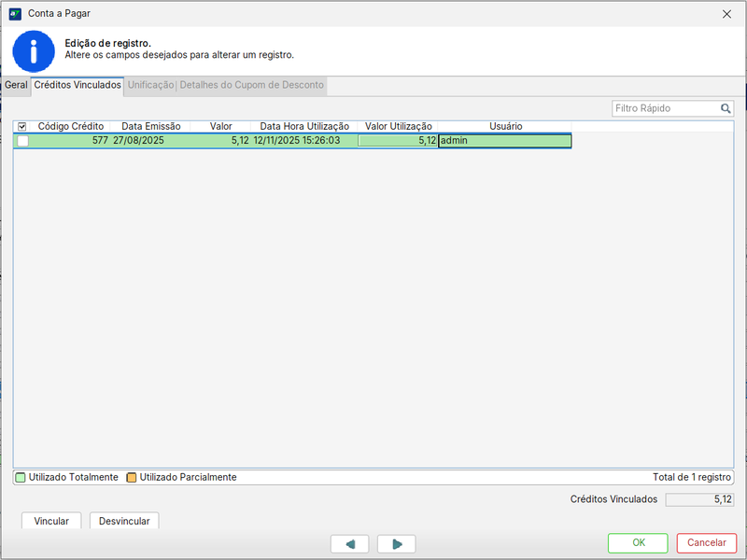Viewport: 747px width, 560px height.
Task: Click the Cancelar button
Action: (x=707, y=543)
